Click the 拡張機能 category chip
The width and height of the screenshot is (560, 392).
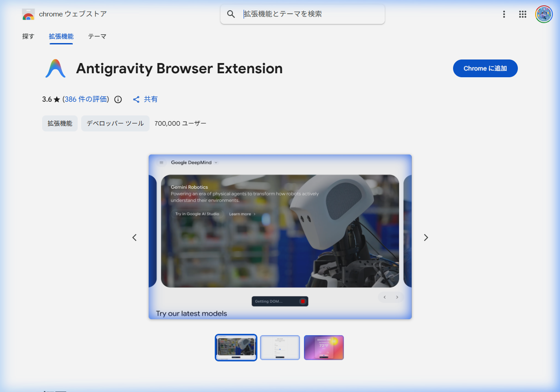[59, 123]
